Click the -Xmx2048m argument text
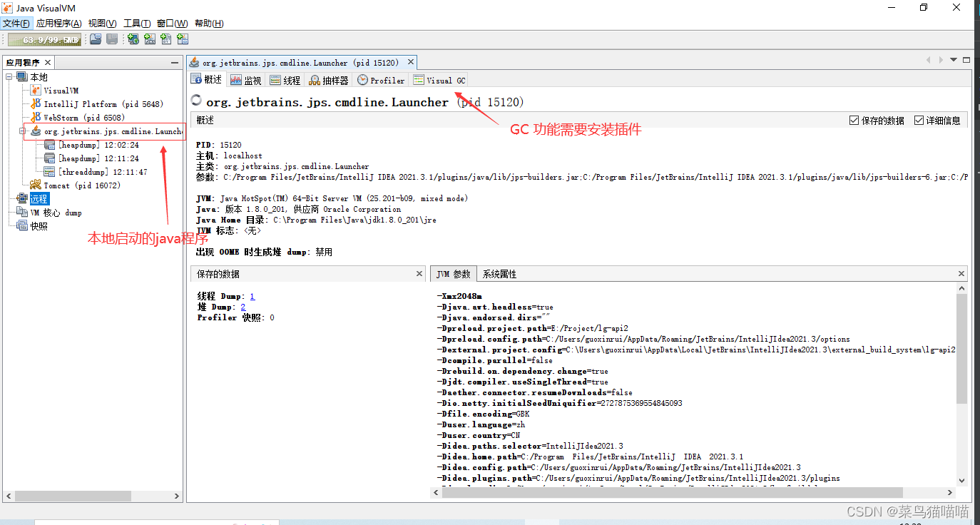 click(x=459, y=296)
